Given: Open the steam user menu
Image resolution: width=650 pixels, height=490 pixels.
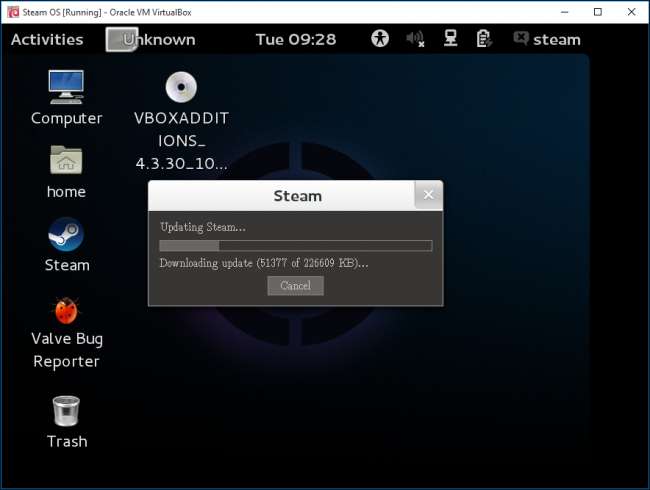Looking at the screenshot, I should click(547, 39).
